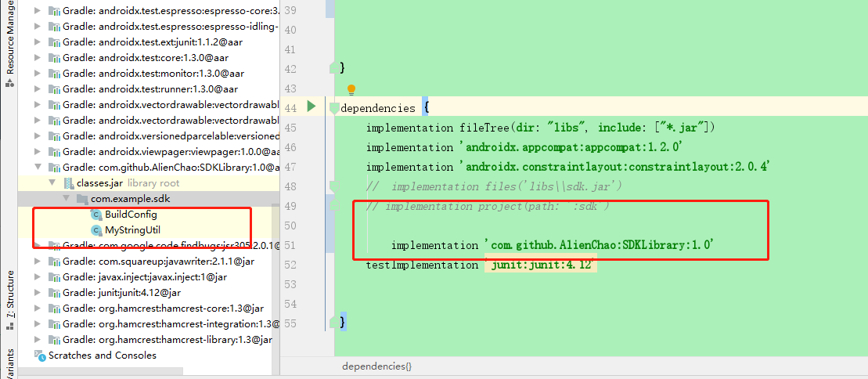Screen dimensions: 868x379
Task: Click the Scratches and Consoles icon
Action: [x=40, y=356]
